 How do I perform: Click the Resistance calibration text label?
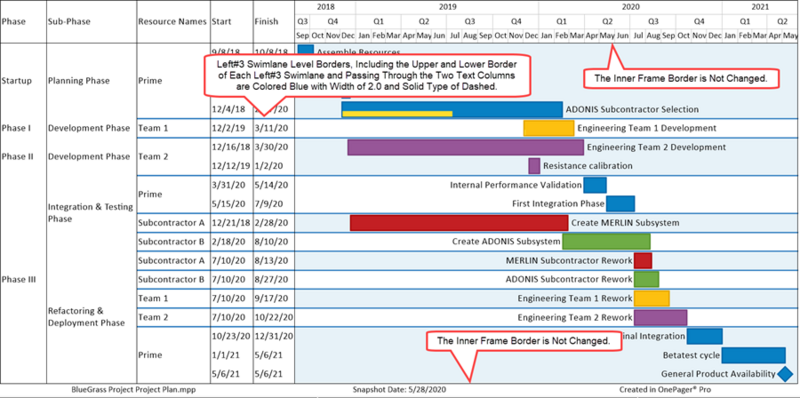pos(588,166)
